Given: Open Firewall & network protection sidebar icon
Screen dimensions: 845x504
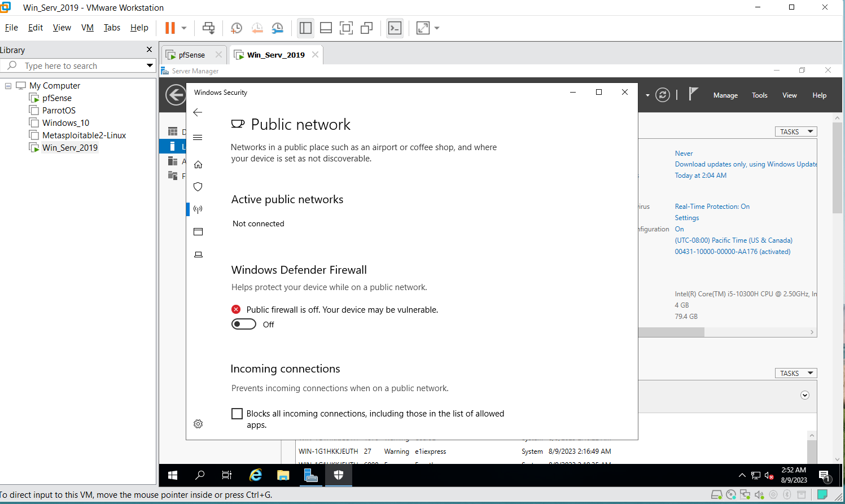Looking at the screenshot, I should click(198, 209).
